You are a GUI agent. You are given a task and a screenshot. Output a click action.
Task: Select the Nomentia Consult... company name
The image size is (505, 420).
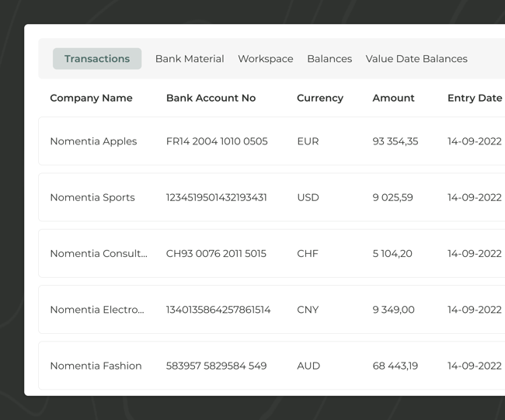pos(99,254)
